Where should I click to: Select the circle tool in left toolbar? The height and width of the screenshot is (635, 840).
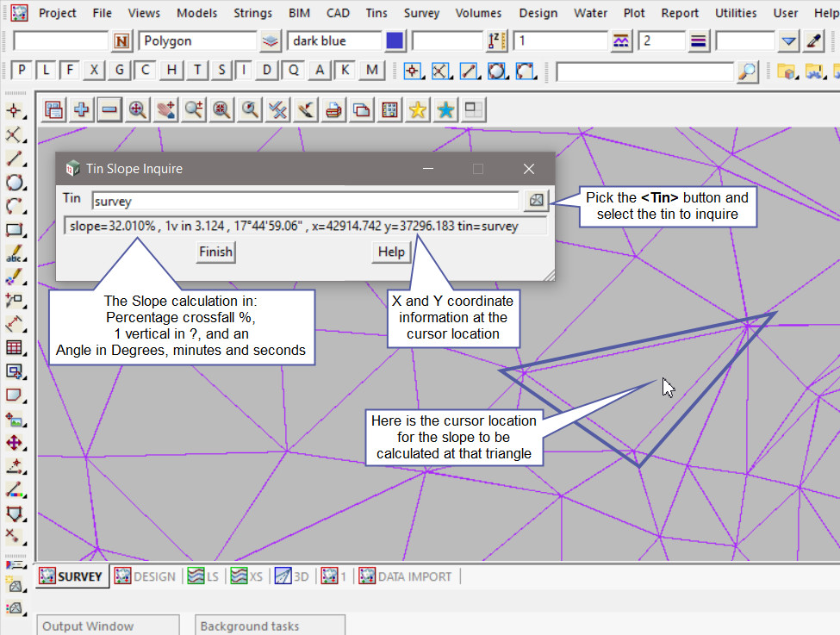click(14, 182)
